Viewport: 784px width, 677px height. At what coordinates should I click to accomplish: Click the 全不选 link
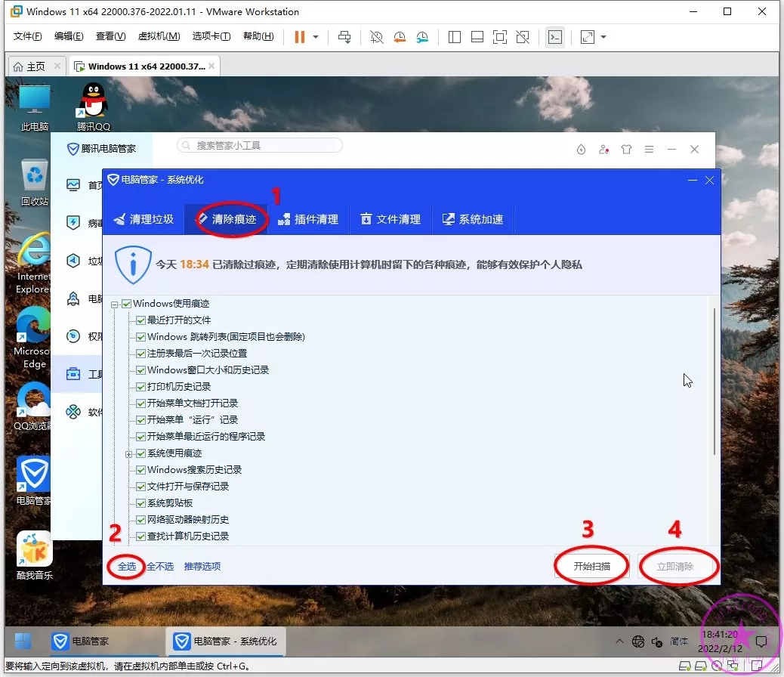pos(160,566)
